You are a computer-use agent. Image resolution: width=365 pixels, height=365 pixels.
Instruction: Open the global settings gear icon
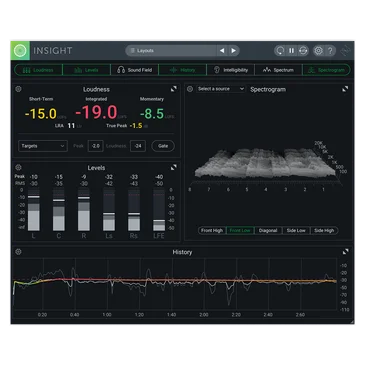pos(318,51)
